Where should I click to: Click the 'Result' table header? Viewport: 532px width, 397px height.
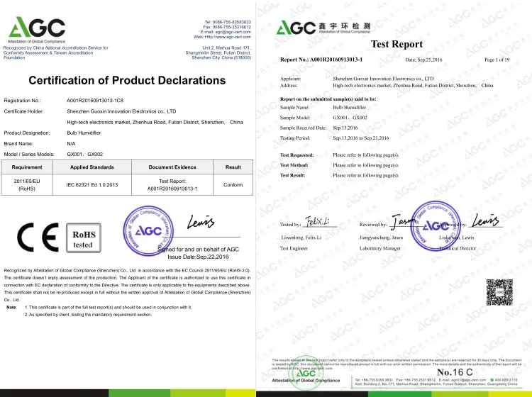pyautogui.click(x=233, y=167)
